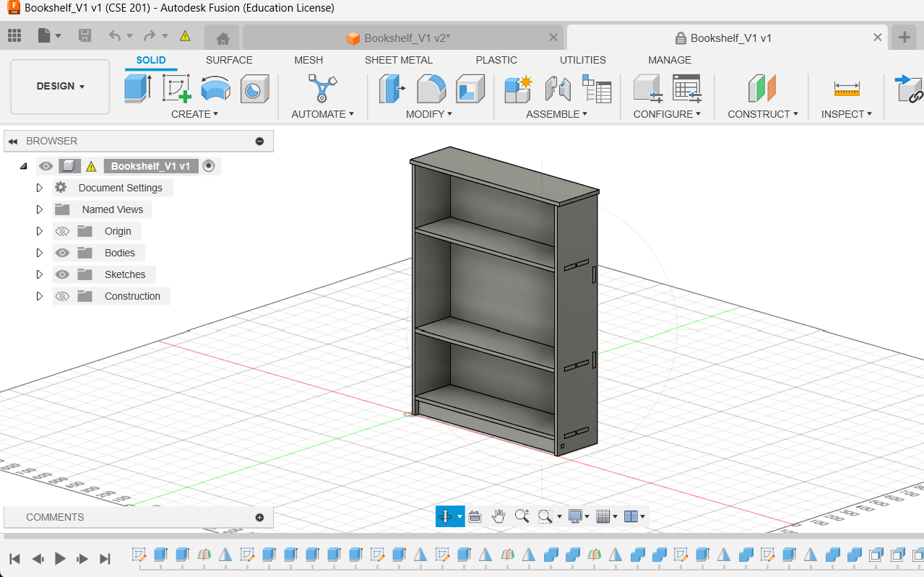Expand the Origin folder arrow
This screenshot has width=924, height=577.
coord(40,231)
